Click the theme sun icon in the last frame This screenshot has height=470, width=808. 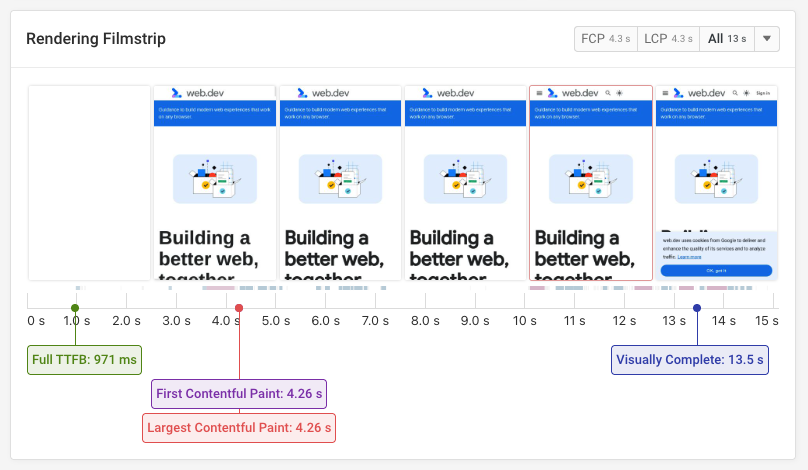pos(745,92)
